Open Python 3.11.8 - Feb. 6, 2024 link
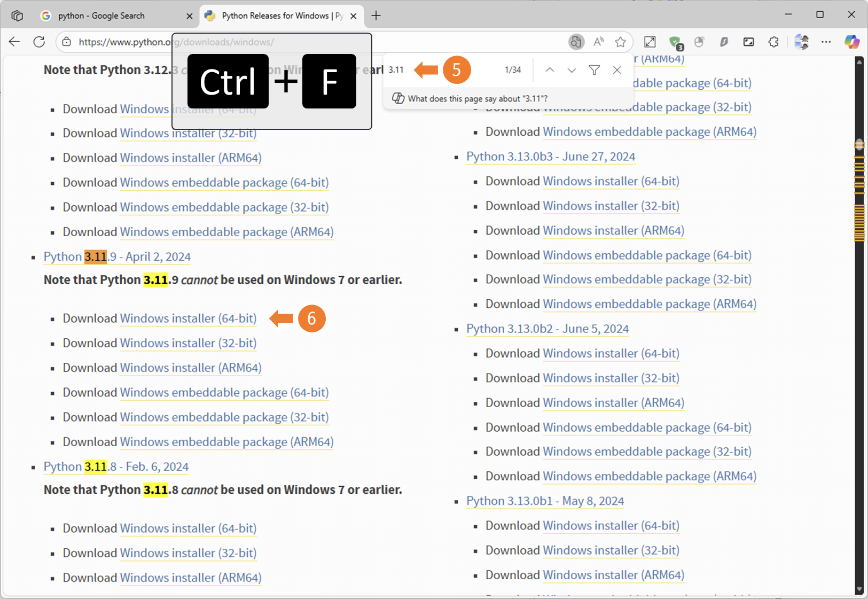Screen dimensions: 868x599 coord(116,466)
